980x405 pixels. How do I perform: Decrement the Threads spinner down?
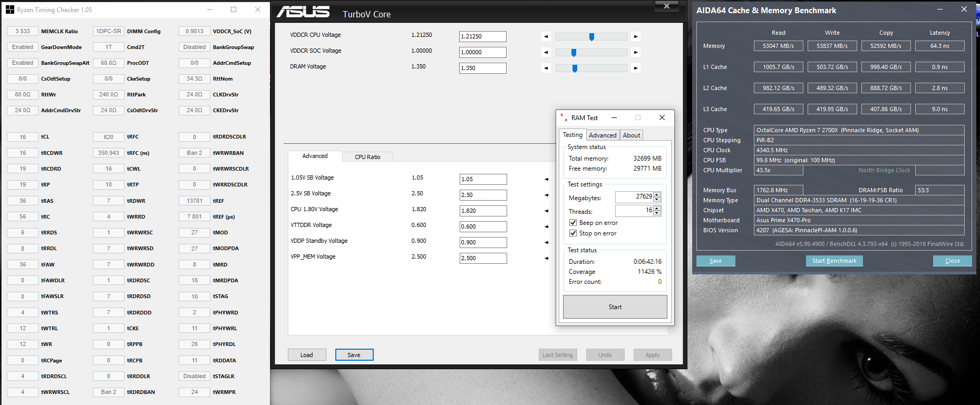(x=657, y=214)
